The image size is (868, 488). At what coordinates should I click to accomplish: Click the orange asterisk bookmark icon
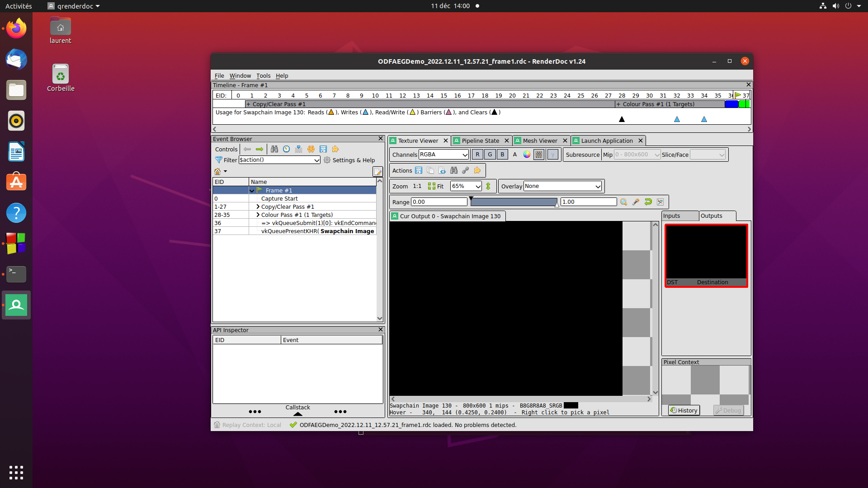[311, 149]
